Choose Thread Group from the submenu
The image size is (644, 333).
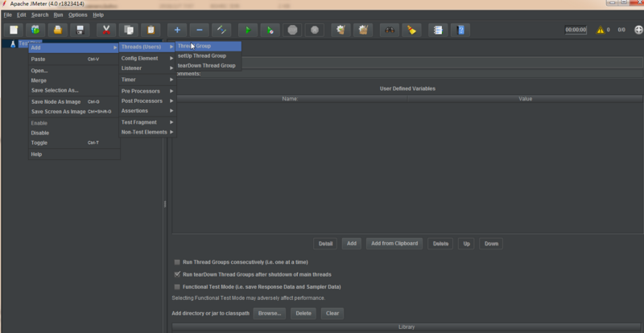(x=208, y=46)
